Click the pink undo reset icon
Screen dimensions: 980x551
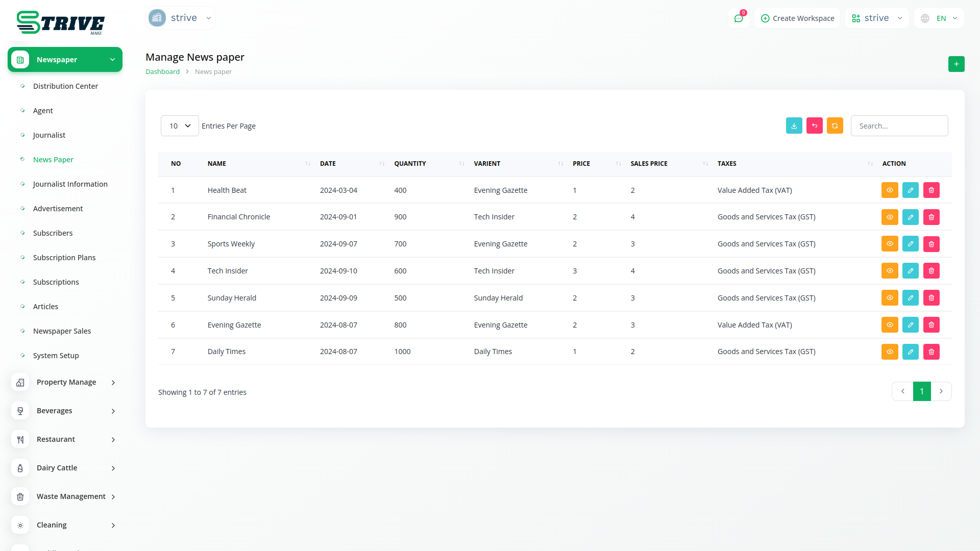coord(814,126)
